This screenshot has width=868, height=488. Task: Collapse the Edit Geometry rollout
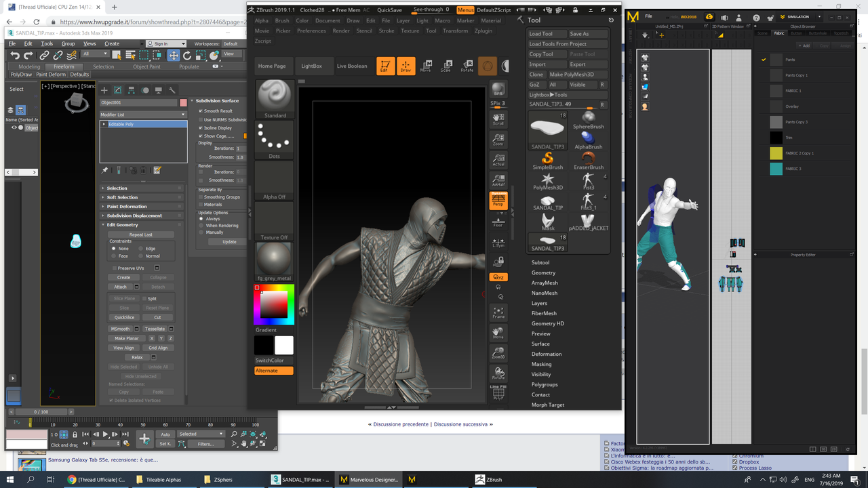pyautogui.click(x=142, y=224)
